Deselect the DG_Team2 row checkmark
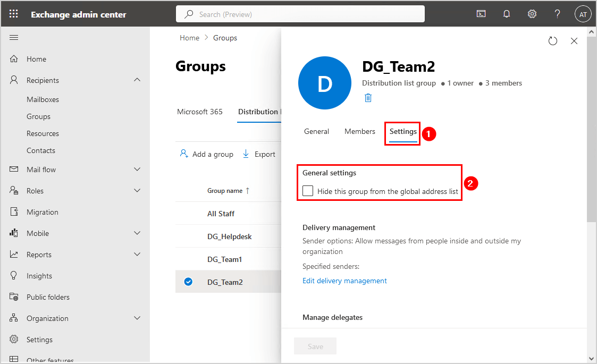Viewport: 597px width, 364px height. 188,282
